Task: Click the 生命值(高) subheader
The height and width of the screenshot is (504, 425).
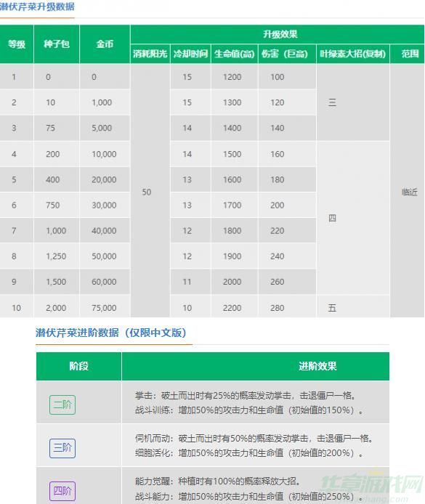Action: tap(235, 54)
